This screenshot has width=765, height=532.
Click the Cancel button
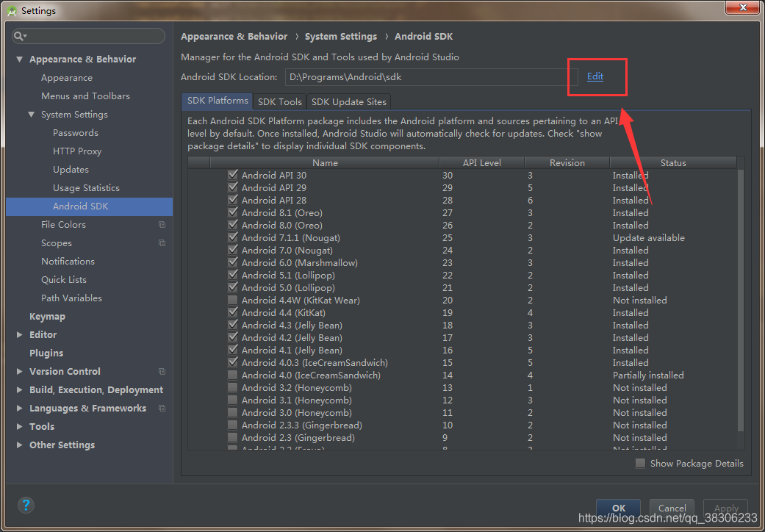tap(672, 508)
